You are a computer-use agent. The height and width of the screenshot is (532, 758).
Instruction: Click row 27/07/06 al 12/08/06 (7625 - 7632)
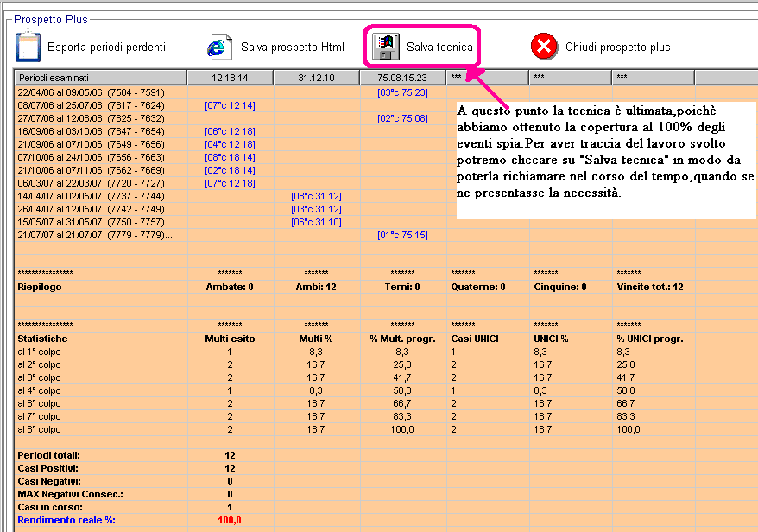click(x=91, y=118)
